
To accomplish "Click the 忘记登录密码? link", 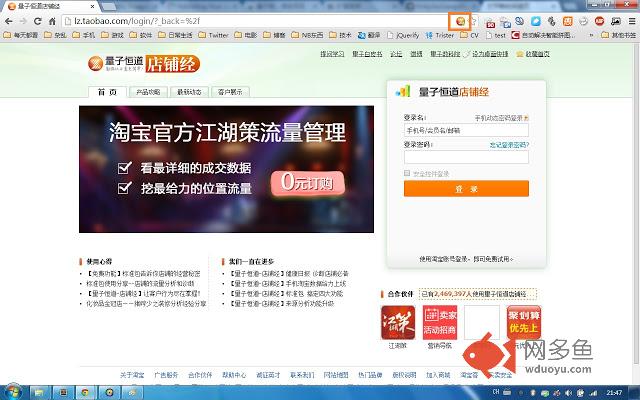I will click(509, 145).
